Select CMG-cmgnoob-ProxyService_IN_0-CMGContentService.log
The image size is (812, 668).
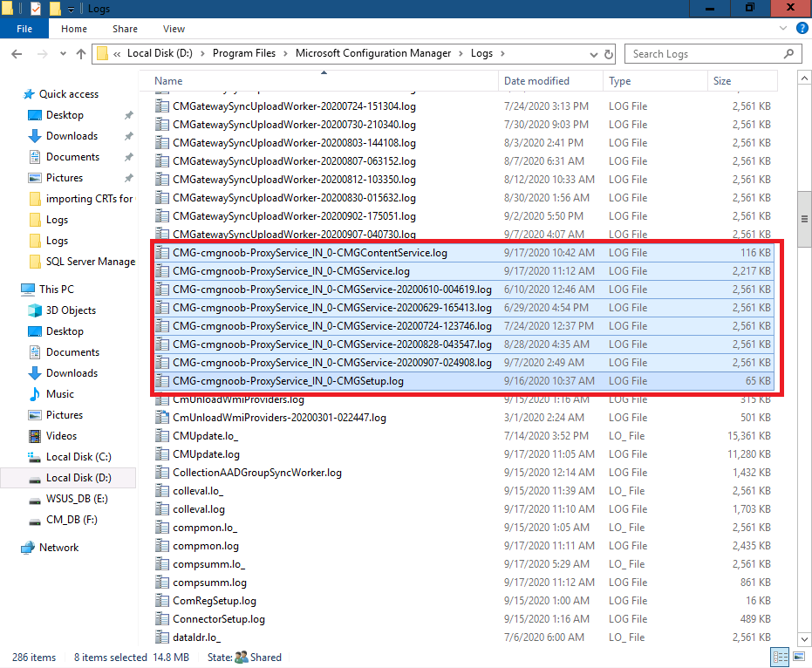pyautogui.click(x=464, y=253)
